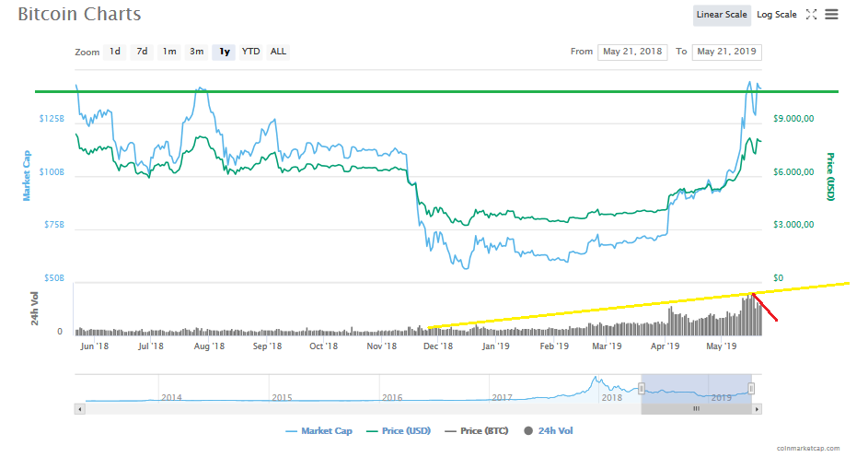Click the 2015 label in navigator
Image resolution: width=868 pixels, height=469 pixels.
(282, 397)
